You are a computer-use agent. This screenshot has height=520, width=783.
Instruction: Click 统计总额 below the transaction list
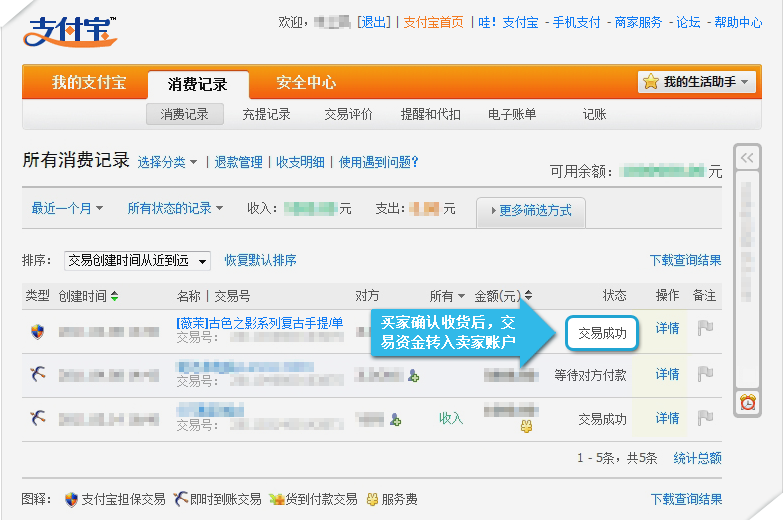[x=697, y=458]
